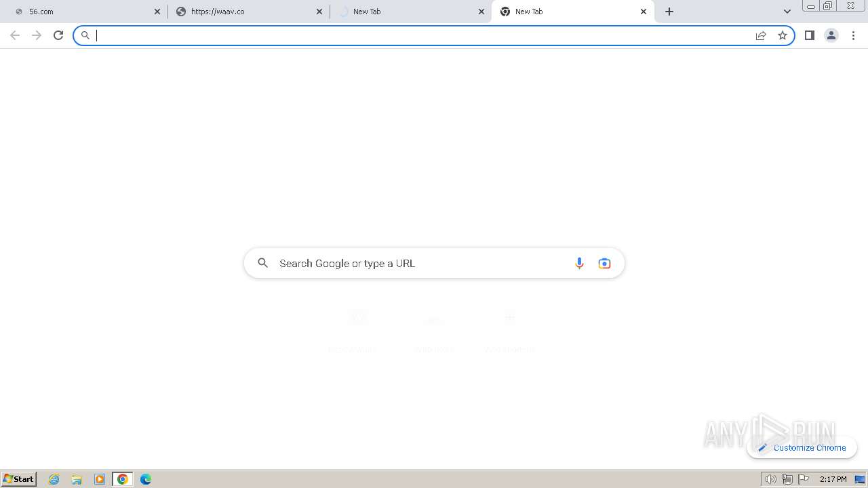
Task: Open Action Center flag icon
Action: pyautogui.click(x=804, y=479)
